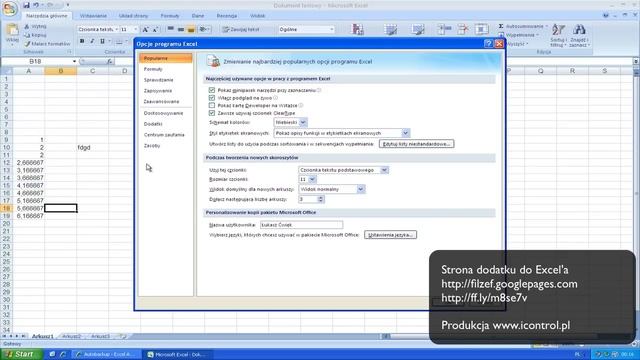Switch to Układ strony ribbon tab

pyautogui.click(x=133, y=16)
